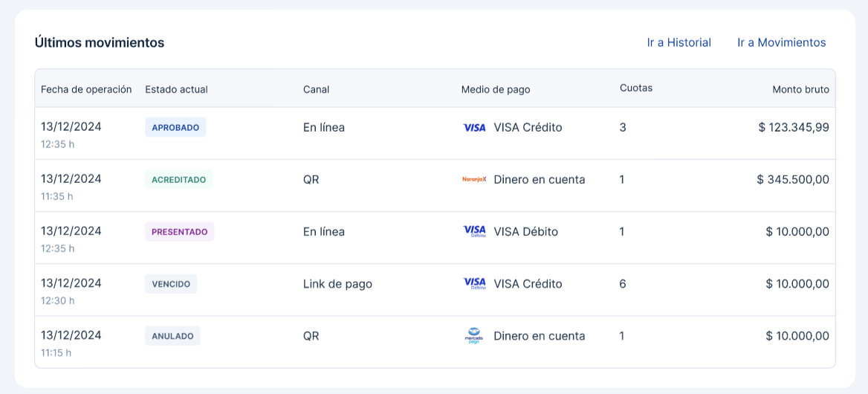
Task: Click the $ 123.345,99 gross amount
Action: pyautogui.click(x=793, y=127)
